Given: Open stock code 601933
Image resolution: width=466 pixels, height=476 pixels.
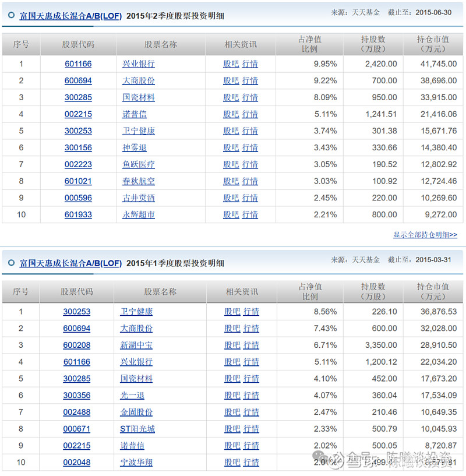Looking at the screenshot, I should (x=78, y=214).
